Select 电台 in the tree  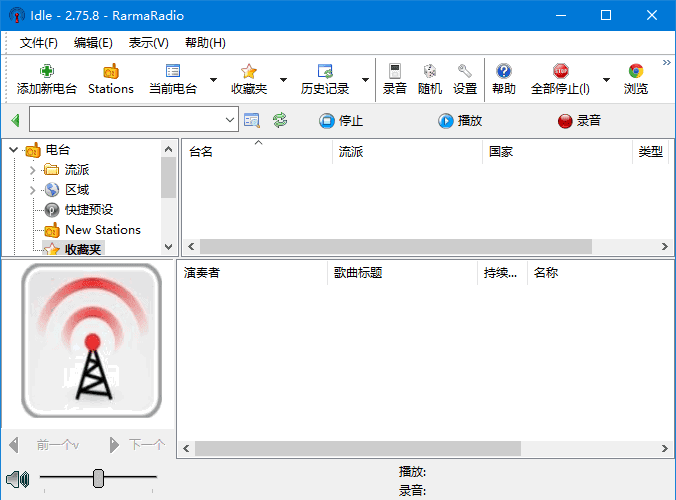pyautogui.click(x=58, y=150)
